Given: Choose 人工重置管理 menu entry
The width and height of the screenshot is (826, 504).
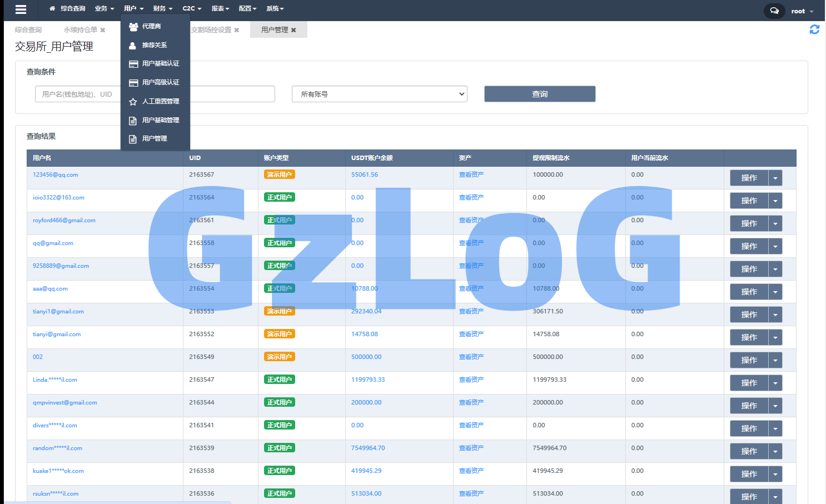Looking at the screenshot, I should pos(160,101).
